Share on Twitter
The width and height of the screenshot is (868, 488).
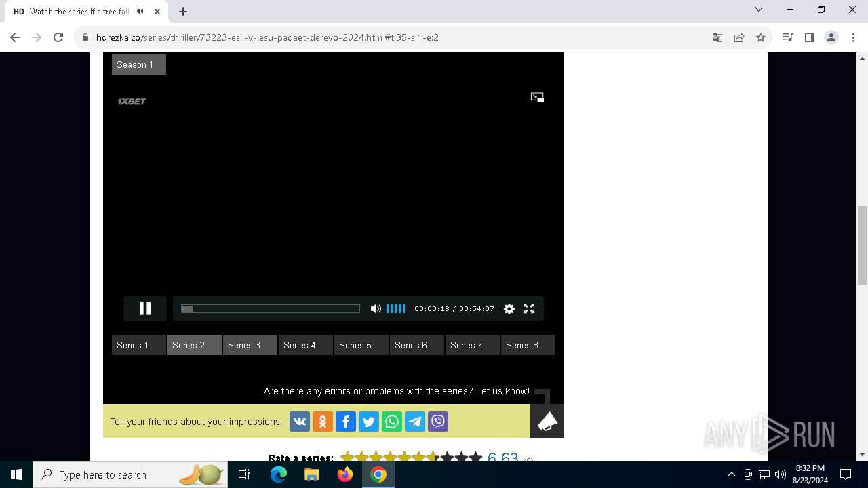369,422
